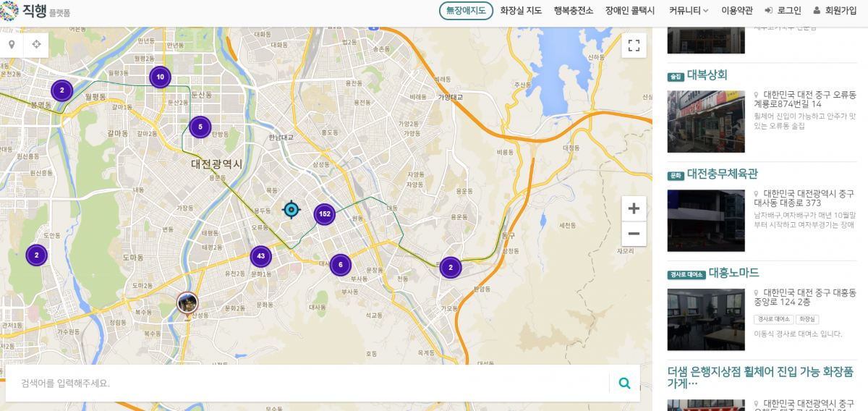Open the 화장실 지도 menu
This screenshot has height=411, width=868.
click(521, 10)
